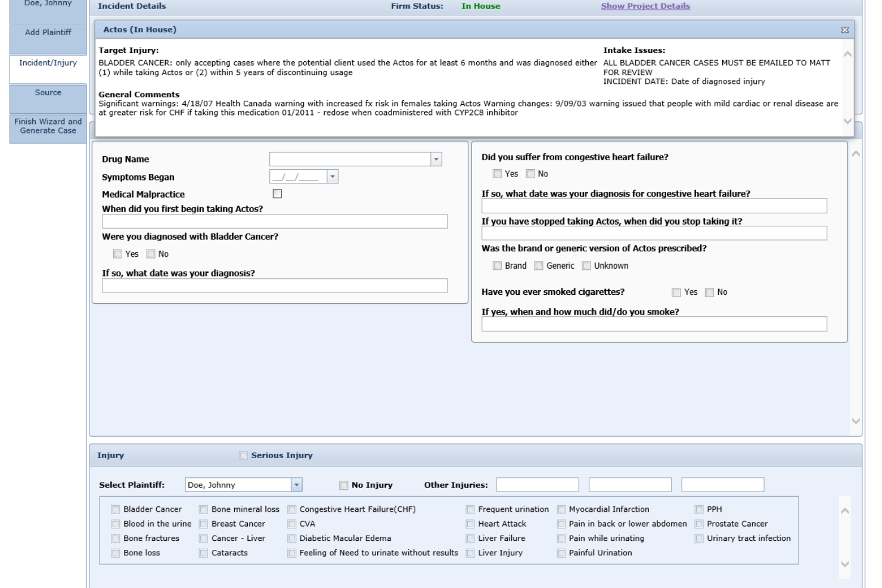Click the questions panel down arrow
Viewport: 882px width, 588px height.
(x=856, y=421)
